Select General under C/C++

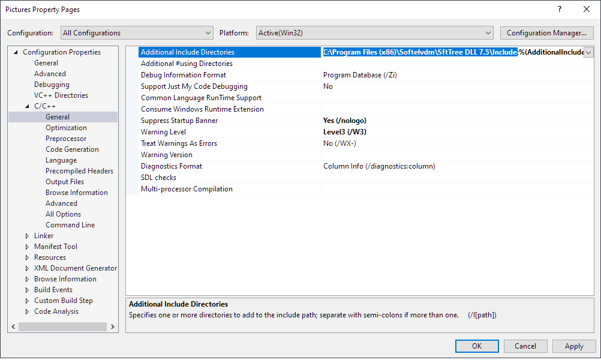pyautogui.click(x=57, y=117)
